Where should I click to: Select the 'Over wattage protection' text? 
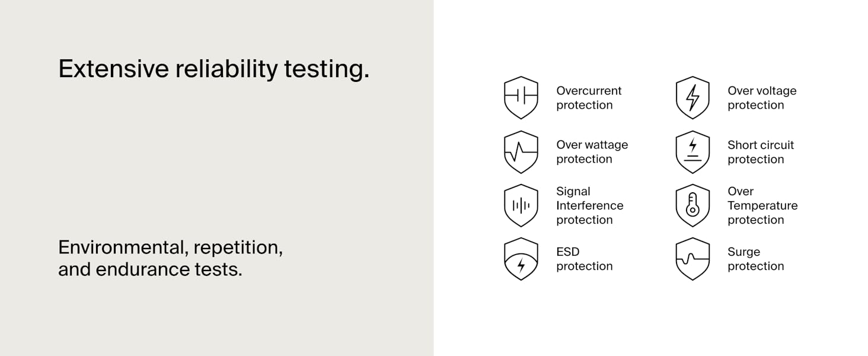(x=592, y=152)
